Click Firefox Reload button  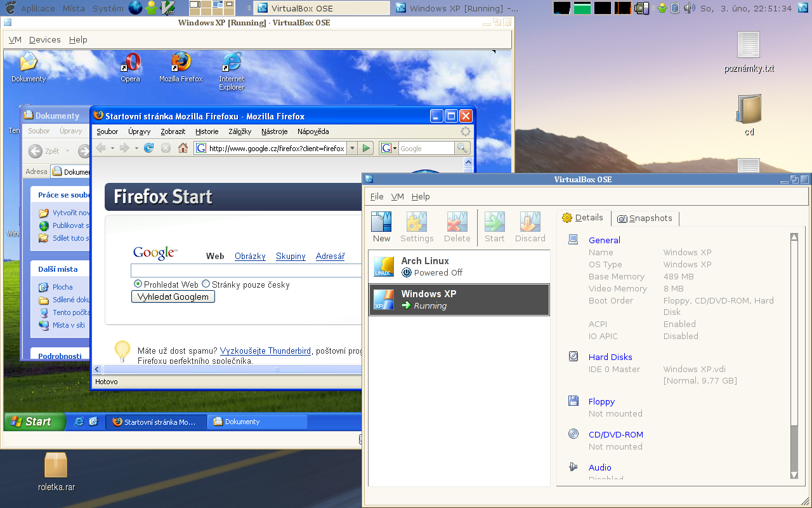coord(149,148)
